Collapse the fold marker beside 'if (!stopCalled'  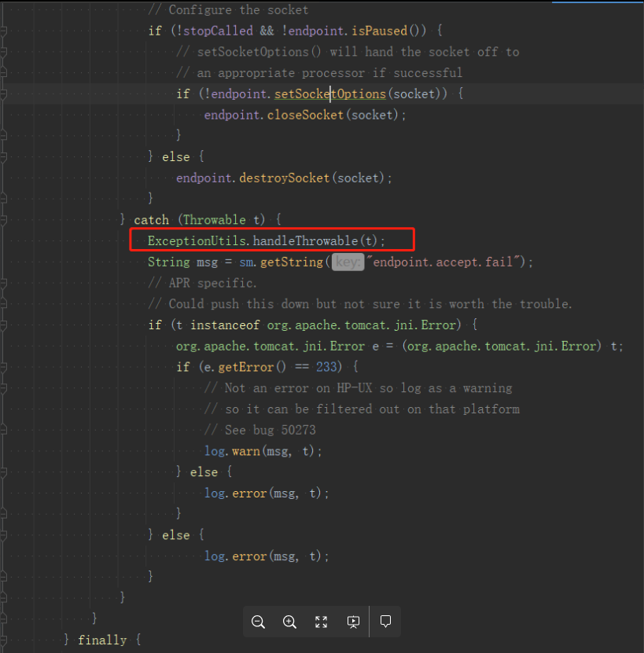3,31
